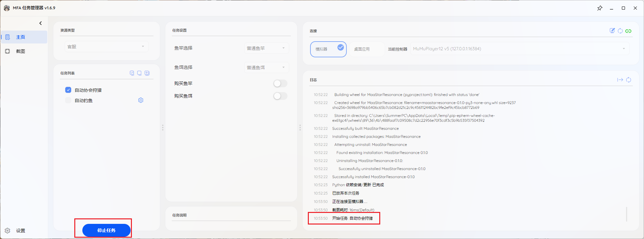Check the 自动钓鱼 task checkbox
Viewport: 644px width, 239px height.
[x=68, y=100]
